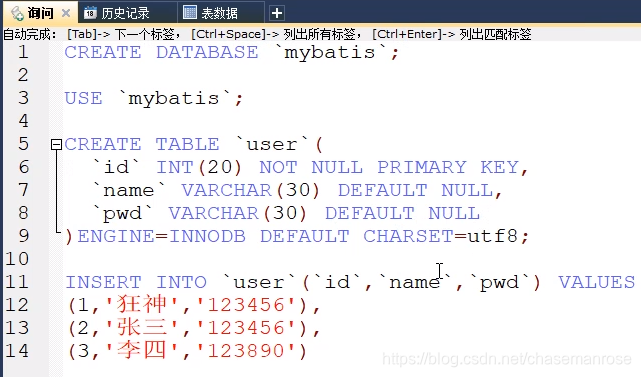Click the TABLE keyword on line 5
641x377 pixels.
[x=187, y=144]
